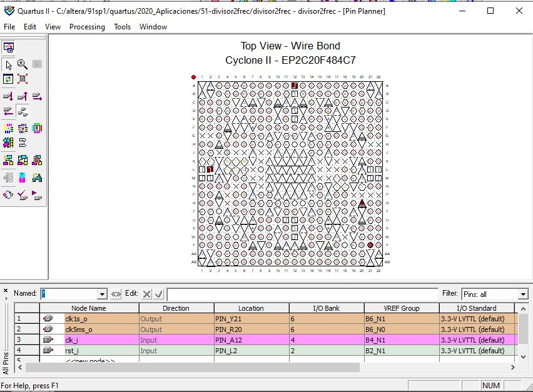
Task: Activate the magnifier zoom tool
Action: point(23,64)
